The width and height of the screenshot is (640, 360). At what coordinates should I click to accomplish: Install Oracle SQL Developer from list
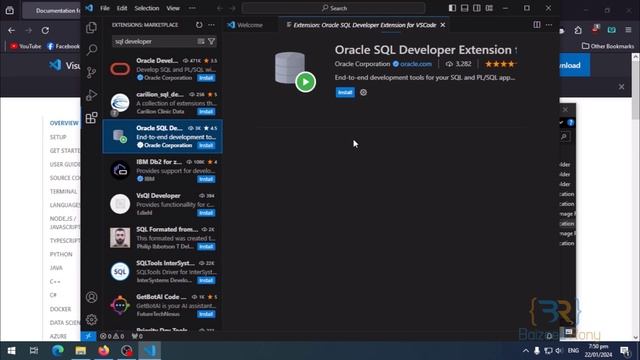206,145
